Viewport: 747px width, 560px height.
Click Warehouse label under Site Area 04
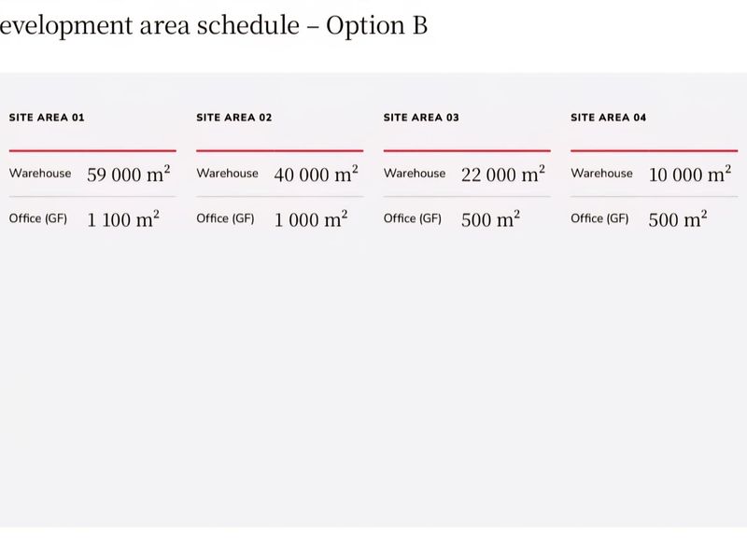[601, 174]
